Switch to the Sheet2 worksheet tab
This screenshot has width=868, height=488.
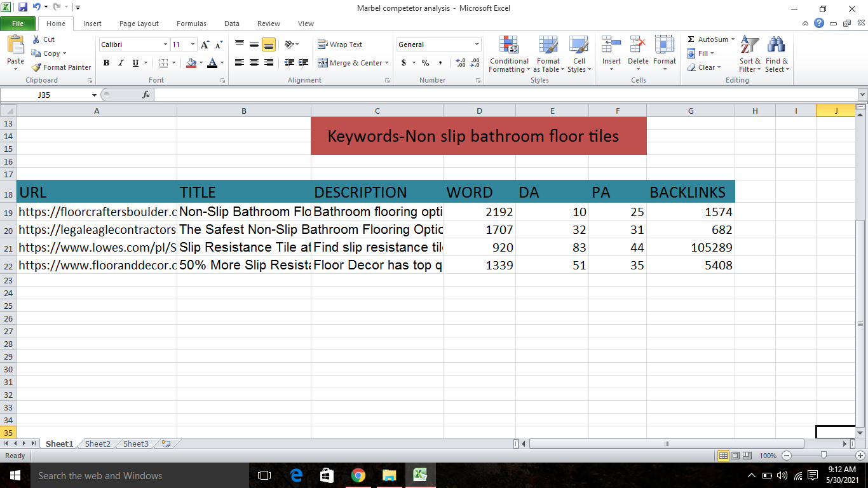(x=98, y=444)
